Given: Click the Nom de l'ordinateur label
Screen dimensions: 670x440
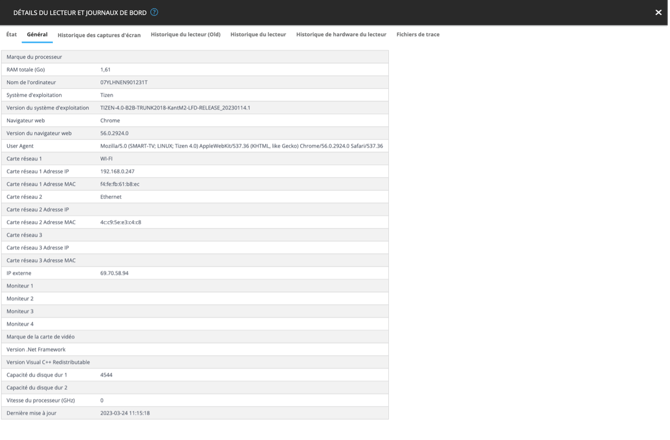Looking at the screenshot, I should pos(31,82).
